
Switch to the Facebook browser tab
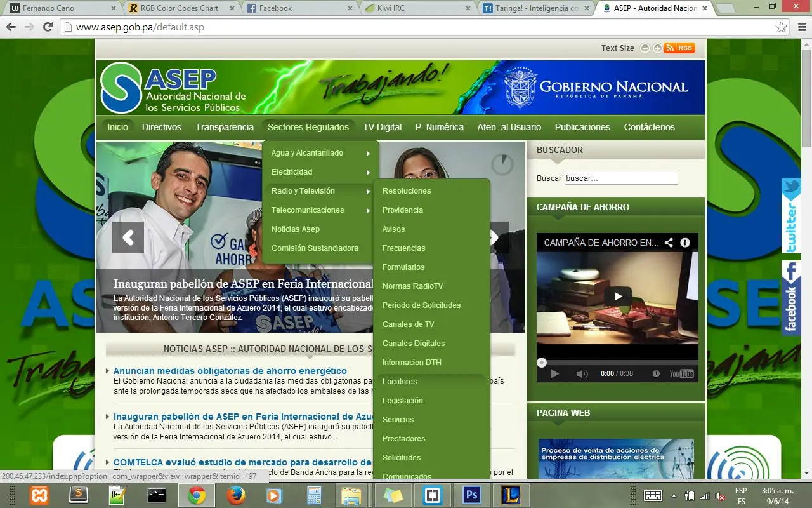[x=300, y=8]
